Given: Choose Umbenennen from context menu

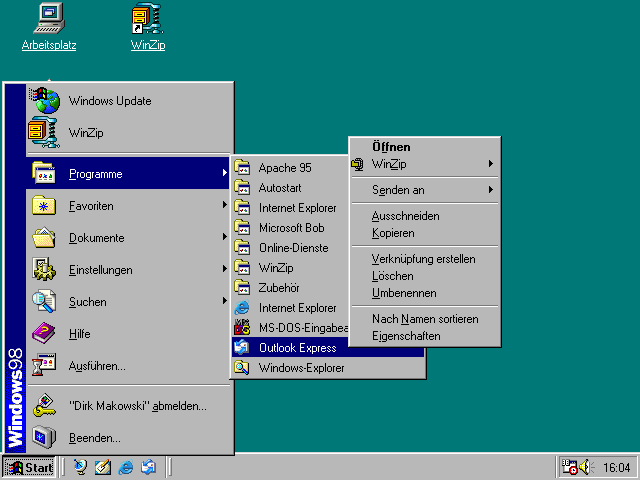Looking at the screenshot, I should click(424, 293).
